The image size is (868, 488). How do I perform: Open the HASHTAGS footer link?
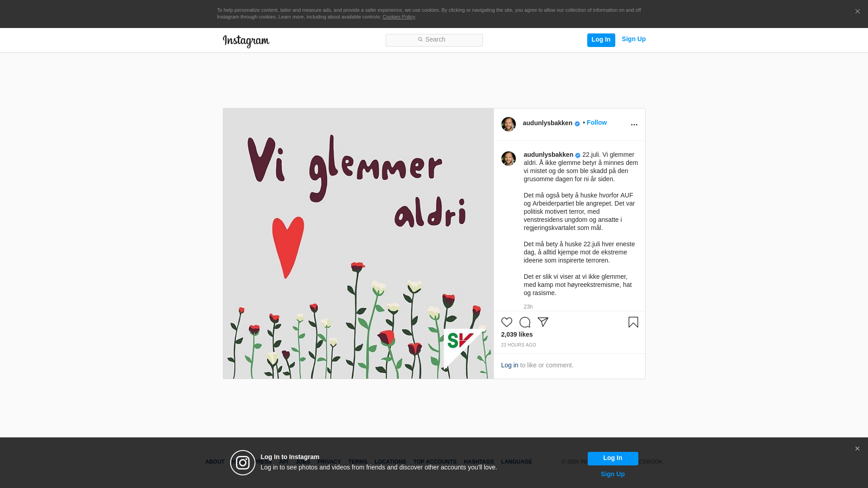(478, 462)
